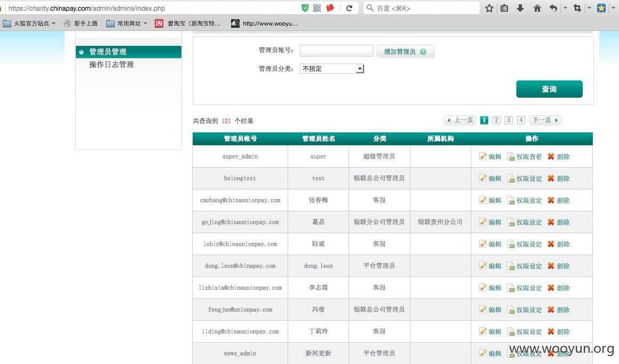
Task: Delete the lizhixia@chinaunionpay.com account
Action: tap(558, 288)
